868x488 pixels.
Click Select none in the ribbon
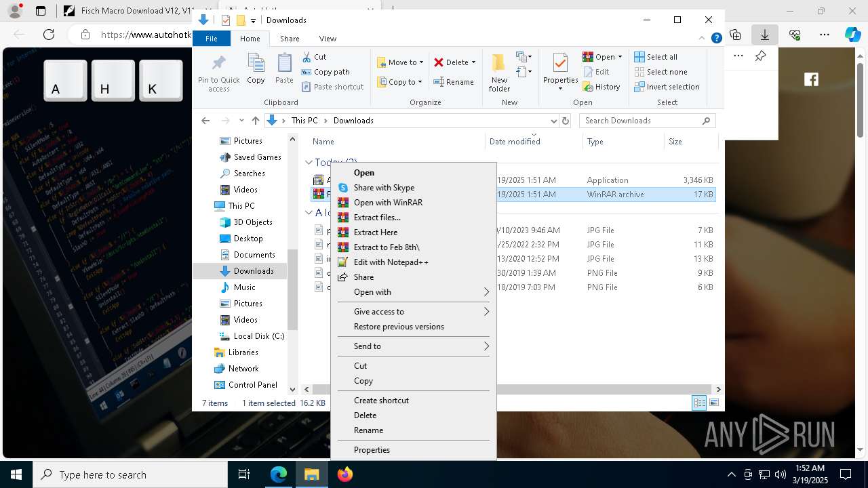coord(660,72)
